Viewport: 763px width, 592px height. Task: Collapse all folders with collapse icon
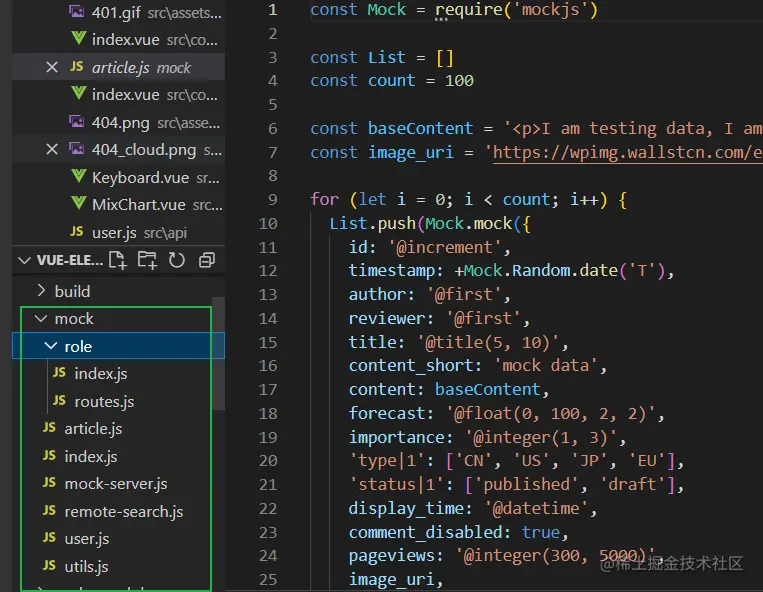(x=207, y=260)
